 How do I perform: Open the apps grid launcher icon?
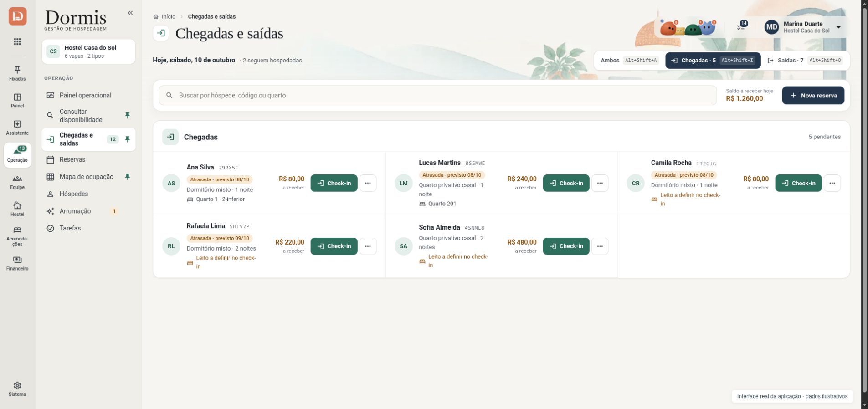point(17,42)
